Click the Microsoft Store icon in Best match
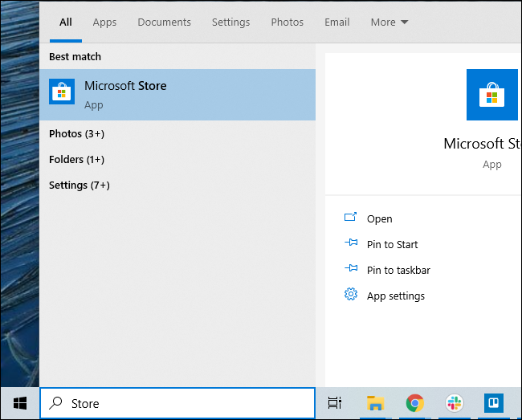This screenshot has width=522, height=420. [x=62, y=92]
